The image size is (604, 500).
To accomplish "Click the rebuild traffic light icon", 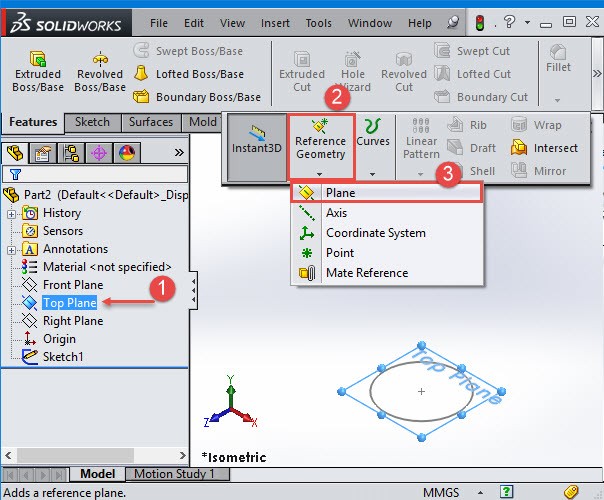I will 480,23.
